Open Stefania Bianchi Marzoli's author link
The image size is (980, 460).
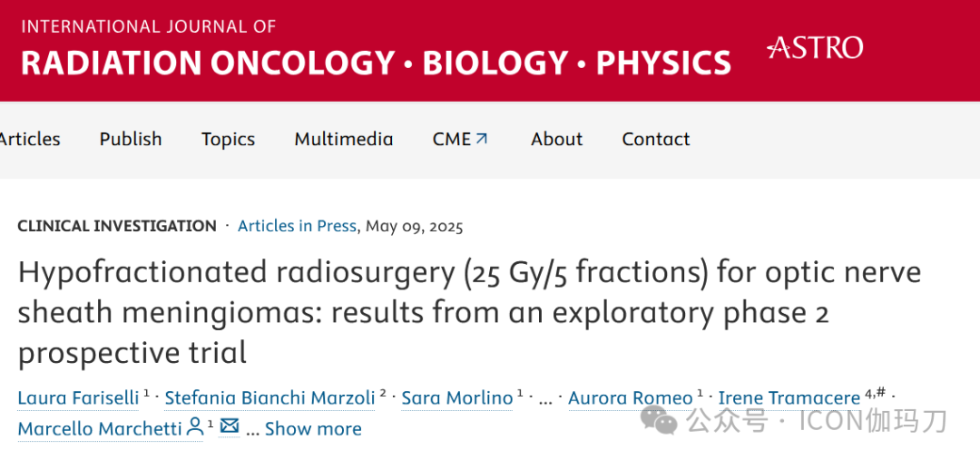click(x=269, y=397)
